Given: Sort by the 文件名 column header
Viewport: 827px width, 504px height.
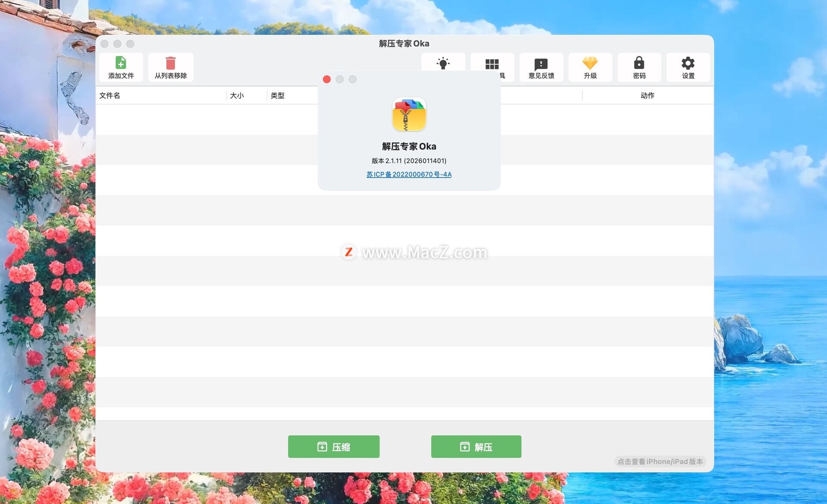Looking at the screenshot, I should 110,96.
